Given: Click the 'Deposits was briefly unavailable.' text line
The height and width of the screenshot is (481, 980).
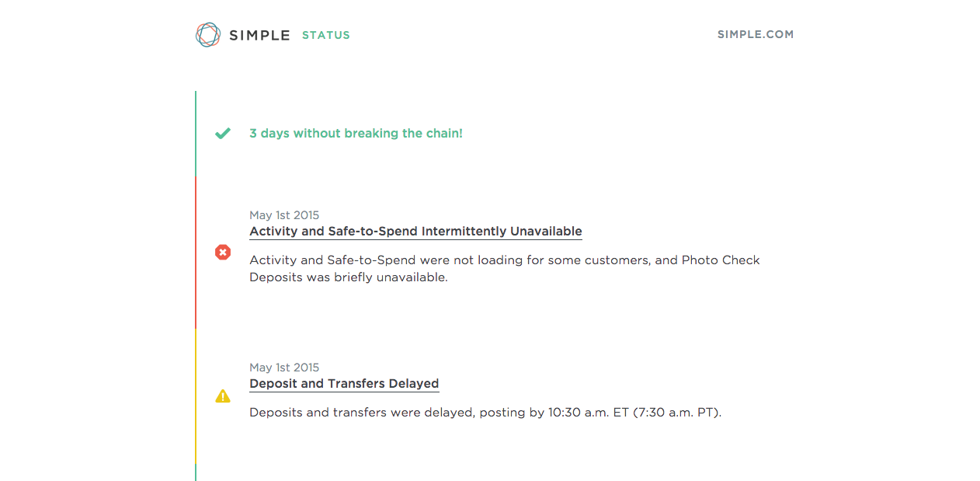Looking at the screenshot, I should [x=349, y=277].
